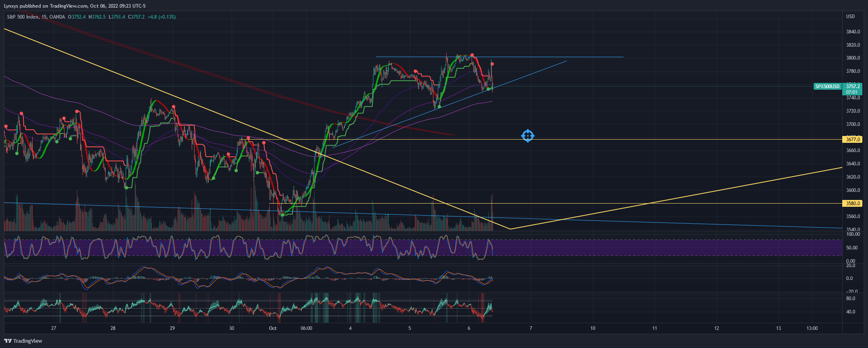
Task: Click the close value C3757.2
Action: (136, 17)
